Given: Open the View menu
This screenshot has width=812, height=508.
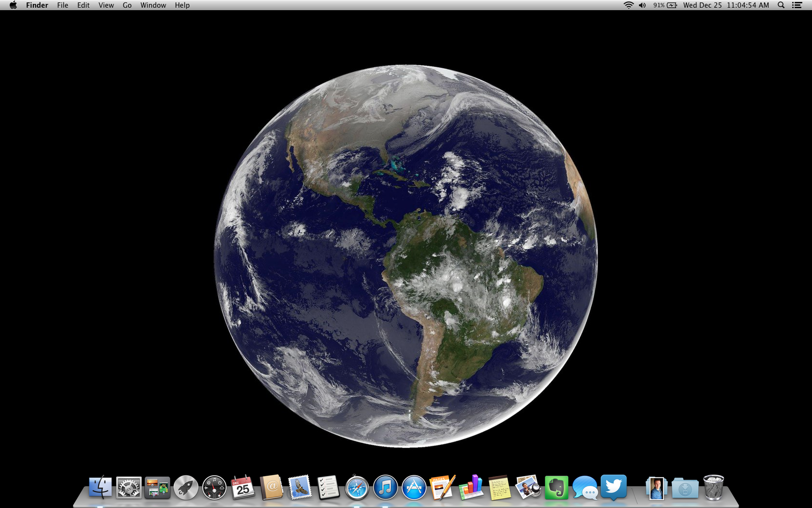Looking at the screenshot, I should (x=106, y=5).
